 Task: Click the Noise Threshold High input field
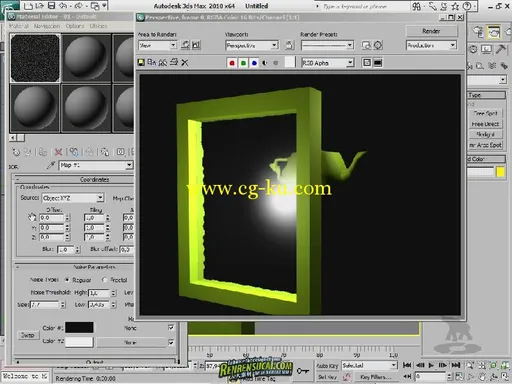coord(99,293)
